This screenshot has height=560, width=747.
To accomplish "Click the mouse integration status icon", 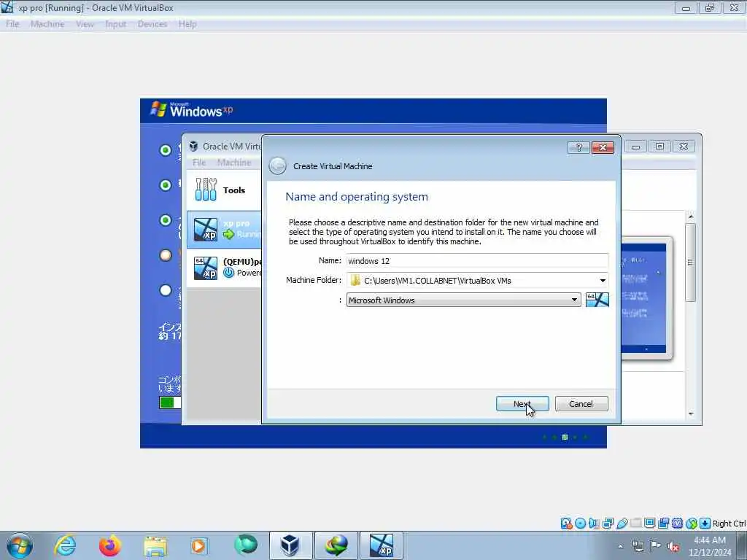I will (x=692, y=524).
